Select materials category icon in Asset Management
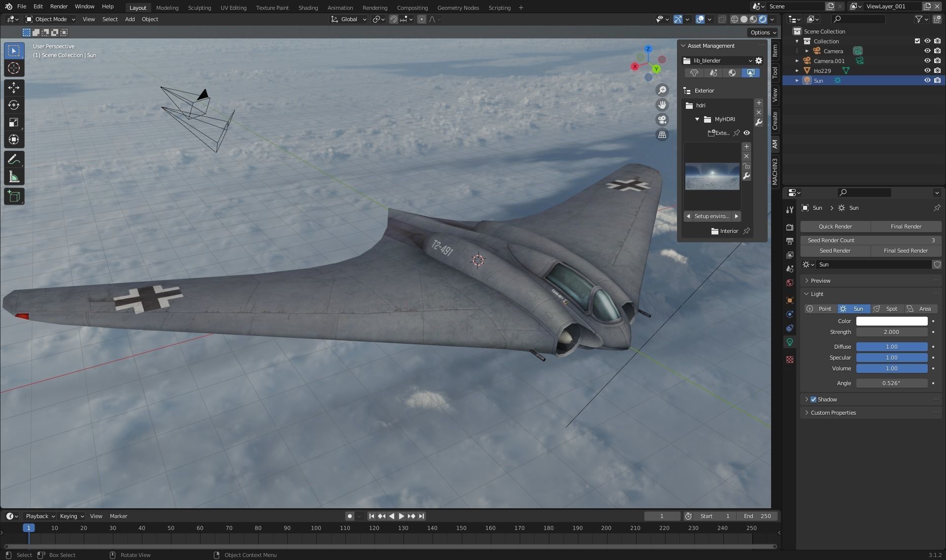Image resolution: width=946 pixels, height=560 pixels. pos(732,73)
